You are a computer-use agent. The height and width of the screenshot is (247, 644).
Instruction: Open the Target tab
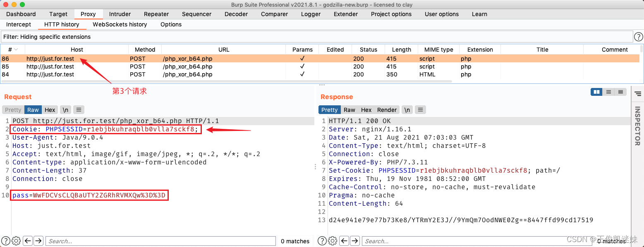(58, 14)
